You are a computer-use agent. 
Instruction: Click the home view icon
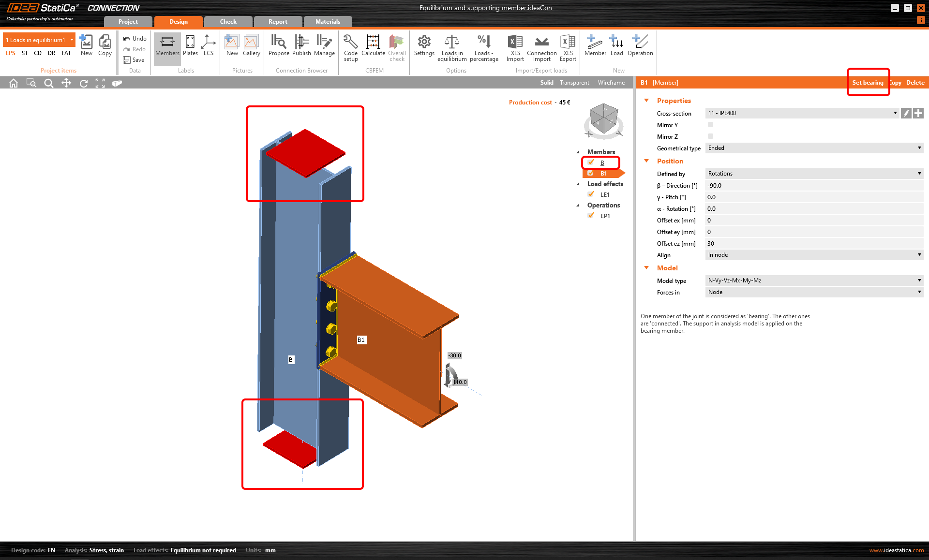click(14, 83)
